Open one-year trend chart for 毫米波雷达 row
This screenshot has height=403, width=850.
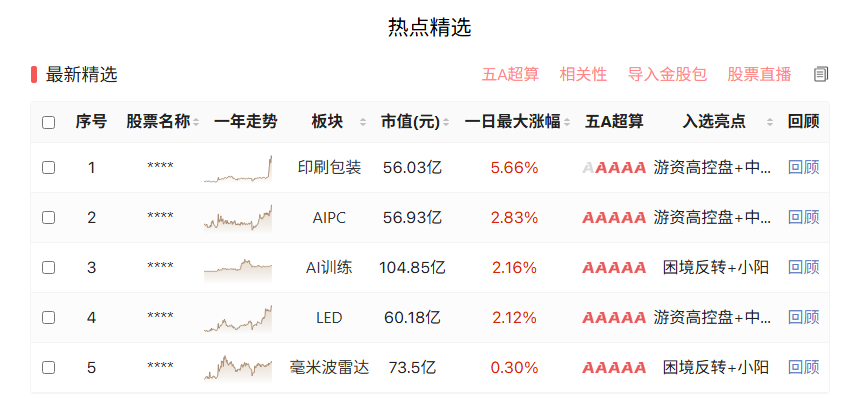coord(238,368)
